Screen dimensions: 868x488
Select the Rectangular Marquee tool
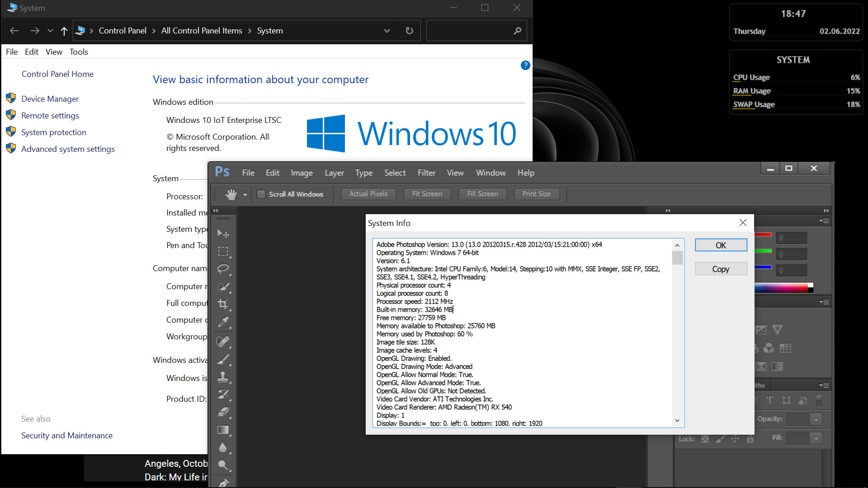coord(223,251)
